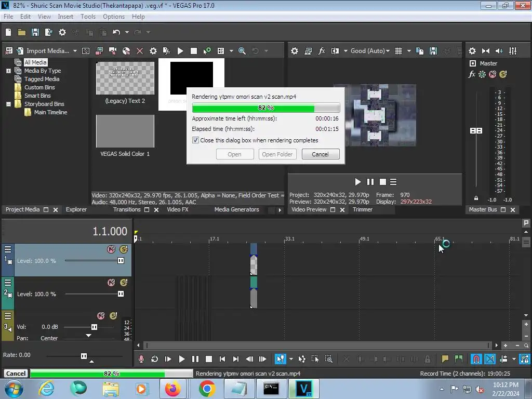This screenshot has height=399, width=532.
Task: Go to start of project
Action: point(222,359)
